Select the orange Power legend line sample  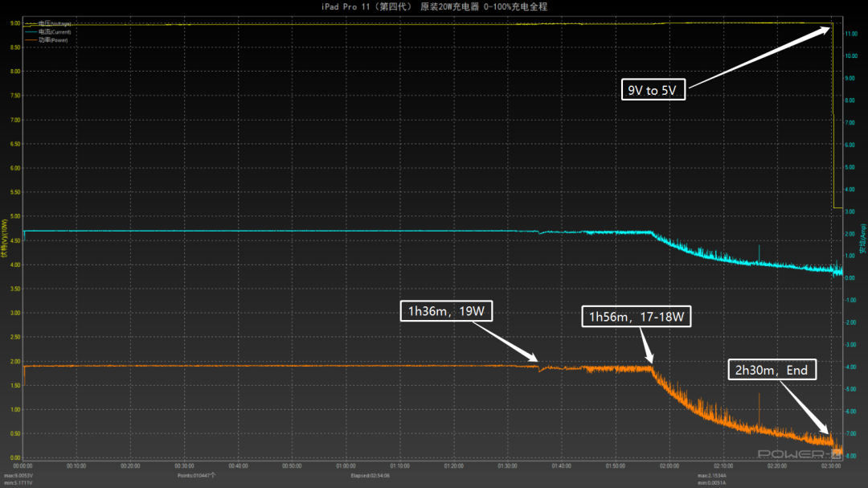pos(31,40)
